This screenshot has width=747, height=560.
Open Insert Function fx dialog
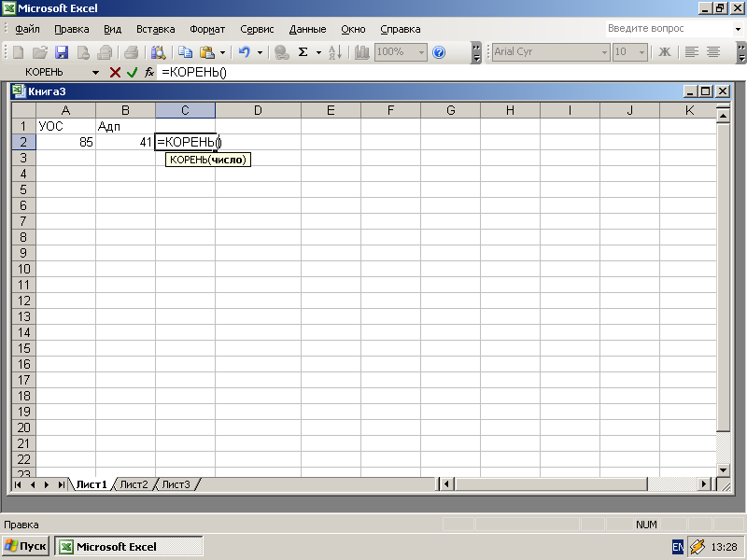coord(149,73)
